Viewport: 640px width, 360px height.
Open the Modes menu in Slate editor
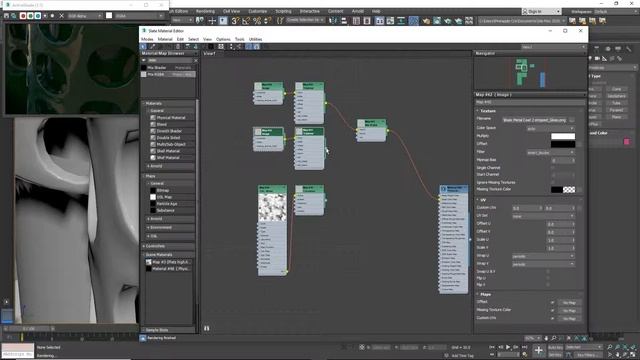(x=147, y=39)
